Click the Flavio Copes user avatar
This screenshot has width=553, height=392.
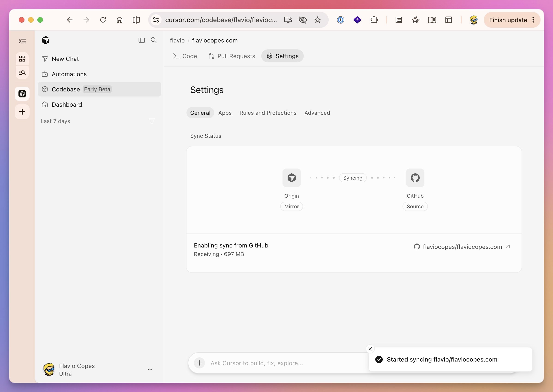(49, 369)
